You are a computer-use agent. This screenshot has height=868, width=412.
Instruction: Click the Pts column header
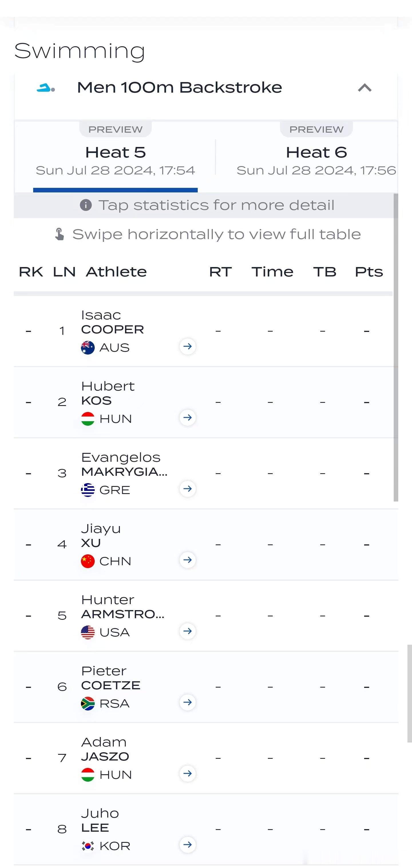click(x=369, y=272)
